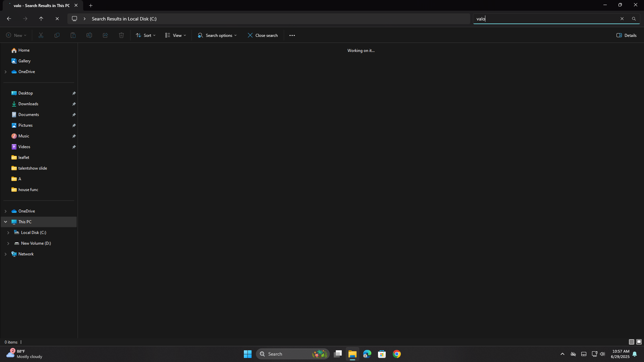Click the Copy toolbar icon
644x362 pixels.
tap(57, 35)
